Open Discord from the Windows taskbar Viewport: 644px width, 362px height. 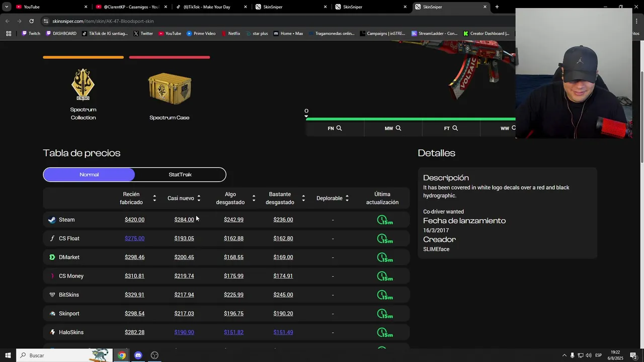click(x=138, y=355)
